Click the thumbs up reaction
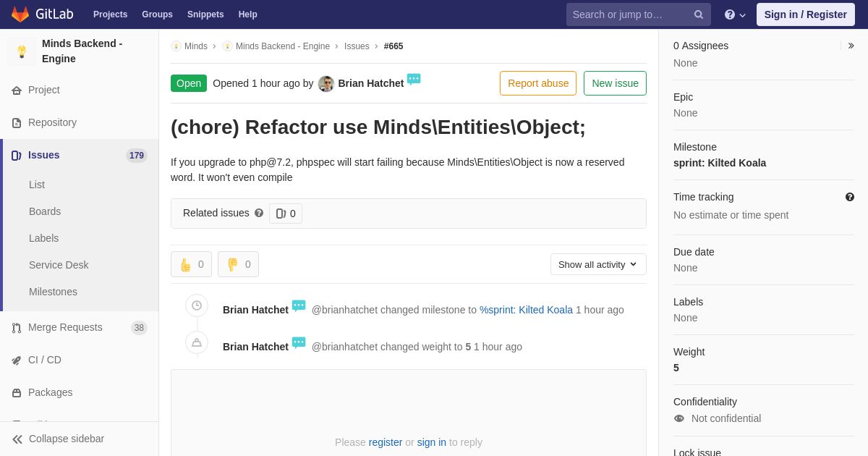The width and height of the screenshot is (868, 456). tap(191, 264)
